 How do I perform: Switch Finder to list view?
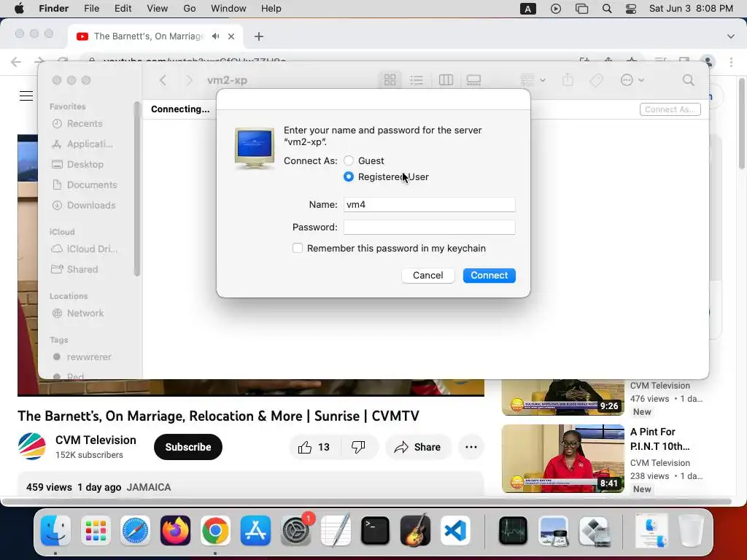(x=417, y=80)
